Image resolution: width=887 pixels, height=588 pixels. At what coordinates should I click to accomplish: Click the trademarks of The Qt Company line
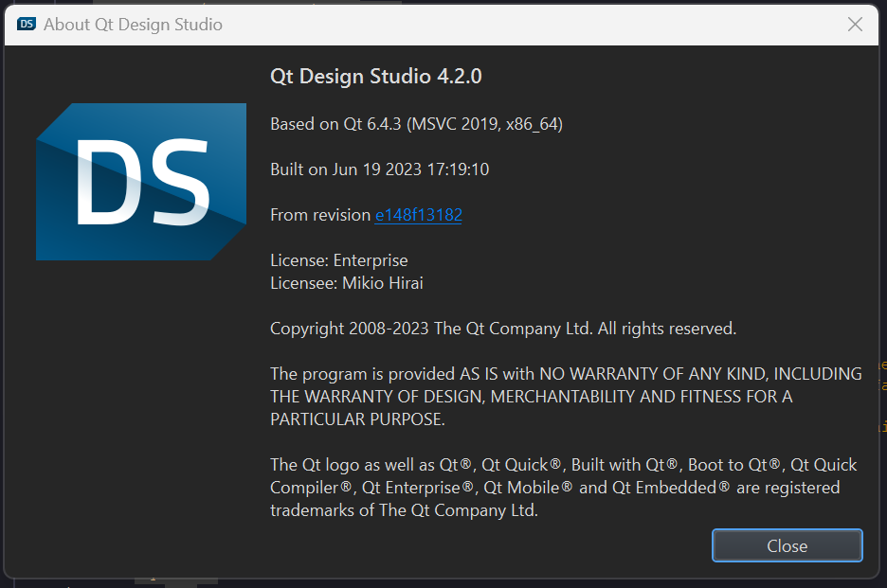pyautogui.click(x=404, y=510)
